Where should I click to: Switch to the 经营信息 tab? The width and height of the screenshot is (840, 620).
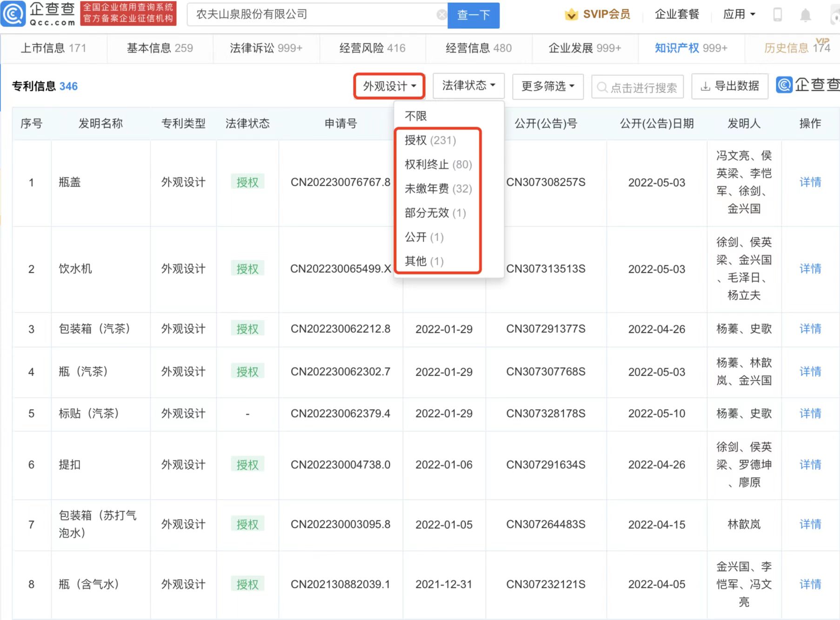tap(479, 48)
